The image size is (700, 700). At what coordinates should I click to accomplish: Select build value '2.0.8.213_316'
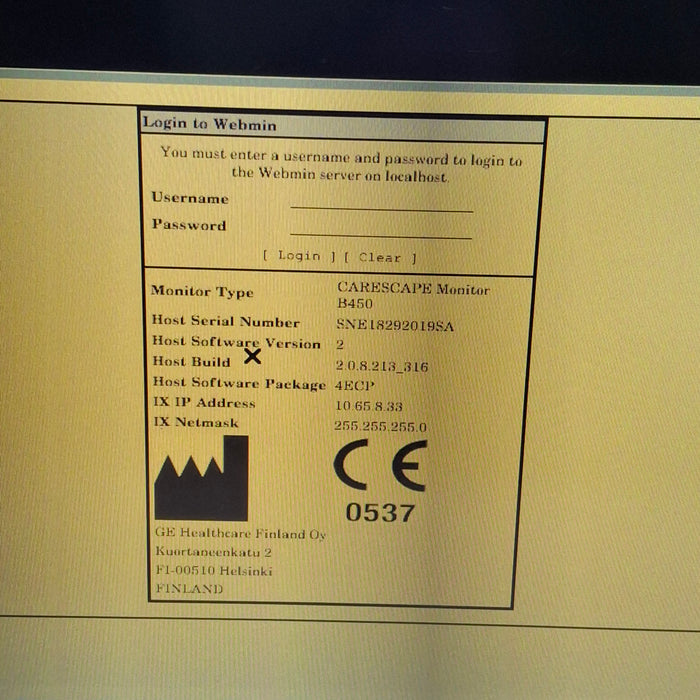pyautogui.click(x=382, y=367)
